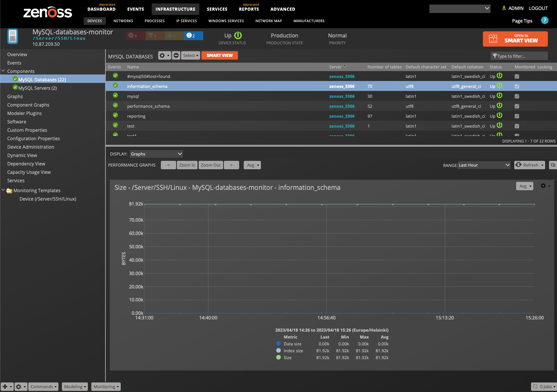Toggle the Index size legend marker
Screen dimensions: 557x392
[x=278, y=350]
